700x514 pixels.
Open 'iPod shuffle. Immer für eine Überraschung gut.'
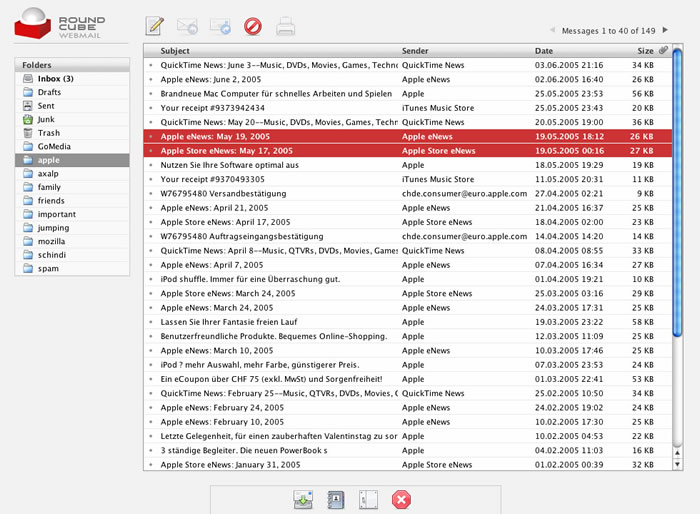pyautogui.click(x=408, y=280)
